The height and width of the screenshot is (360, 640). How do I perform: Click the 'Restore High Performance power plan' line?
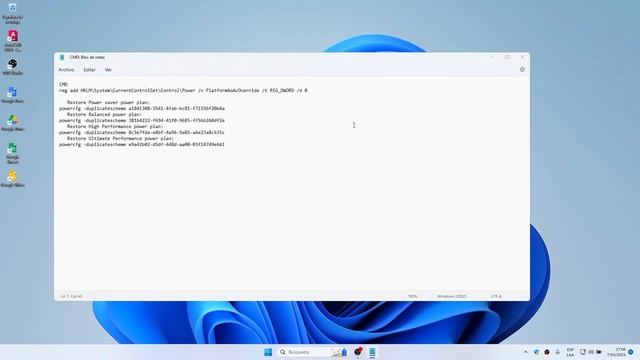pos(115,127)
